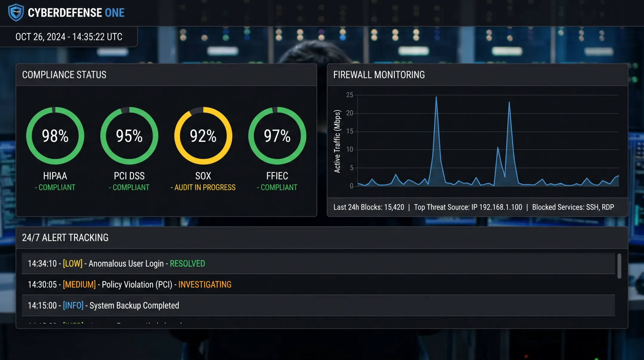The image size is (644, 360).
Task: Click Top Threat Source IP 192.168.1.100
Action: coord(468,207)
